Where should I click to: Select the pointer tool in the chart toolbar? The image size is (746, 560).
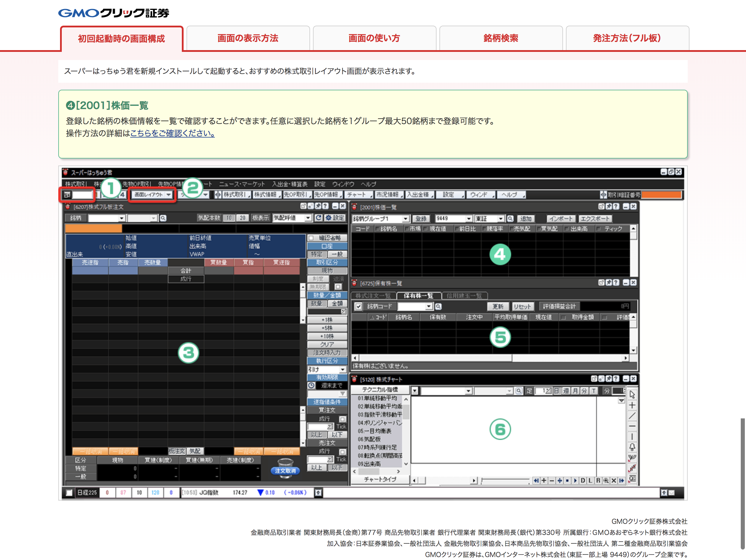632,395
